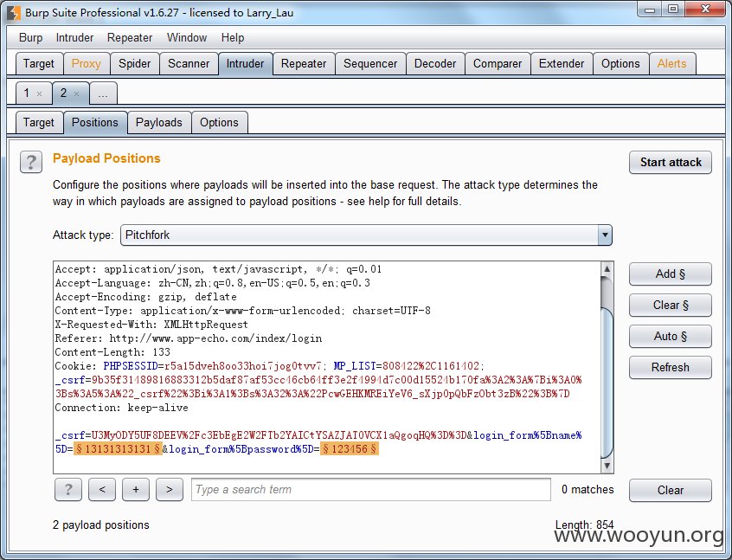Screen dimensions: 732x560
Task: Open the Window menu
Action: [187, 37]
